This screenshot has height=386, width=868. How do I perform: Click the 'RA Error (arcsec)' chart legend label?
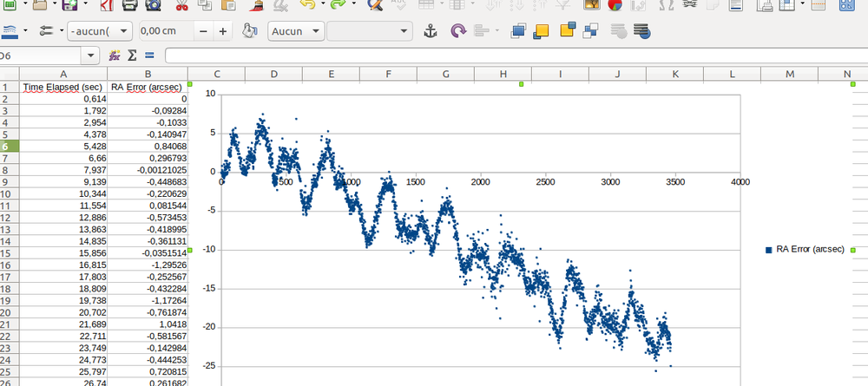[x=810, y=250]
